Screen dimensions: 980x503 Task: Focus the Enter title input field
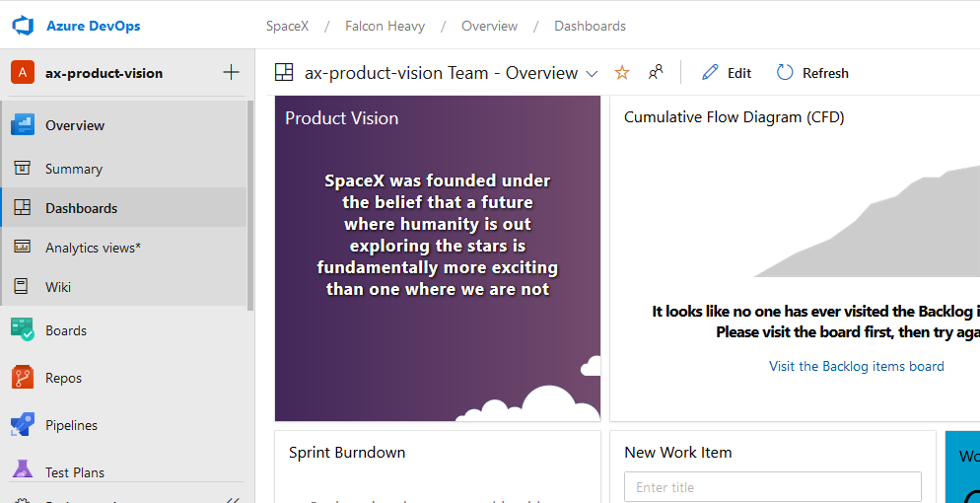773,487
